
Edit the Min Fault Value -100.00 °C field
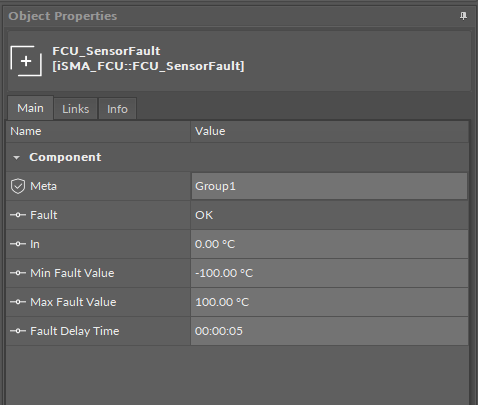[x=329, y=273]
